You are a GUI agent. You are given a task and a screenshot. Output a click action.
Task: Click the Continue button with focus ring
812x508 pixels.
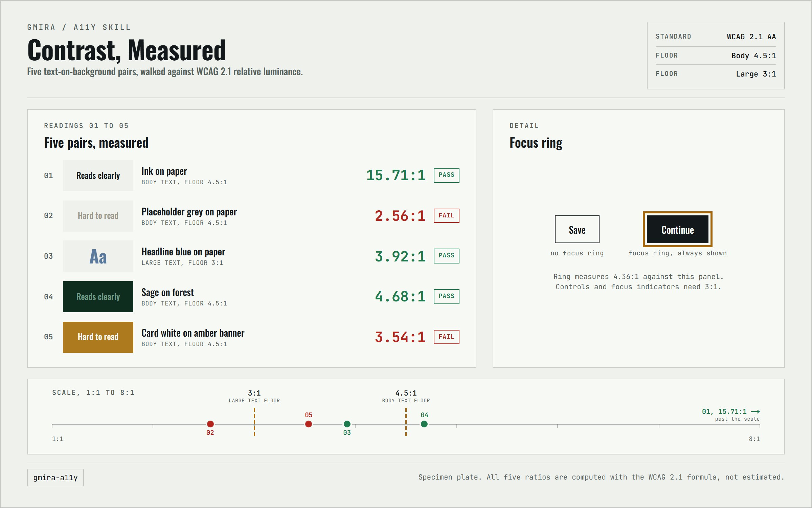[677, 229]
